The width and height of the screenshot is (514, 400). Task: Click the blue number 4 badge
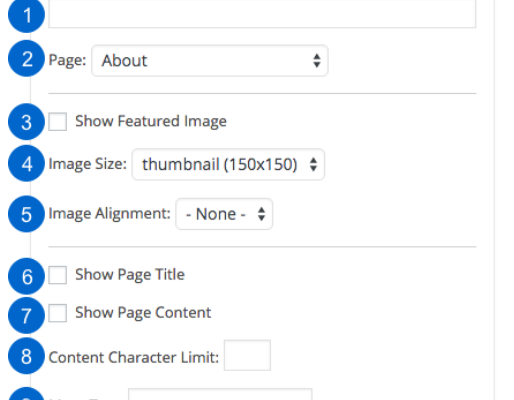click(26, 163)
